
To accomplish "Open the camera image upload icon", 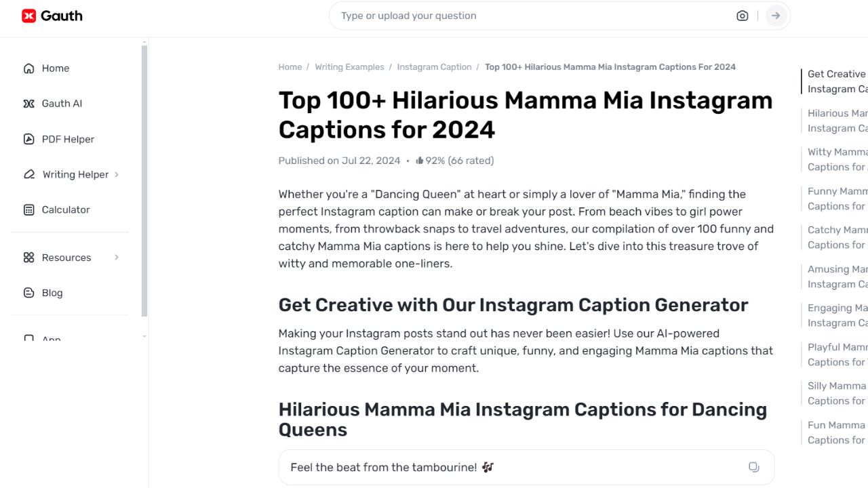I will tap(742, 15).
